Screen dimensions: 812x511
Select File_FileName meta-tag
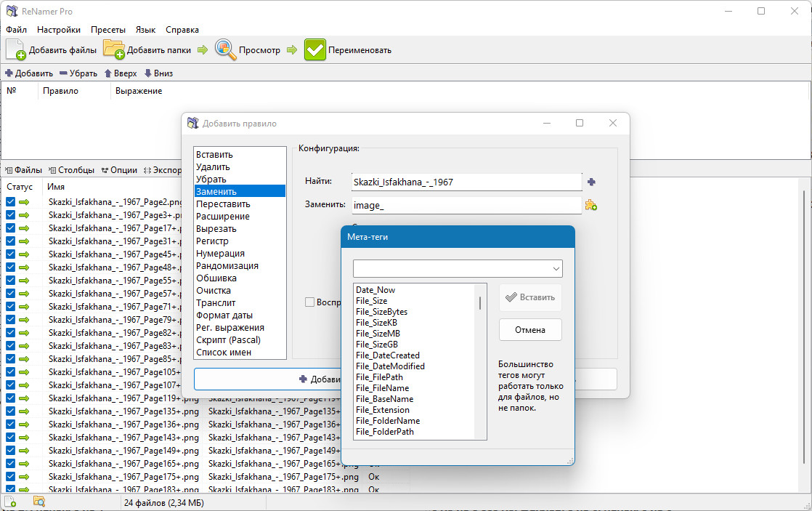[x=382, y=387]
